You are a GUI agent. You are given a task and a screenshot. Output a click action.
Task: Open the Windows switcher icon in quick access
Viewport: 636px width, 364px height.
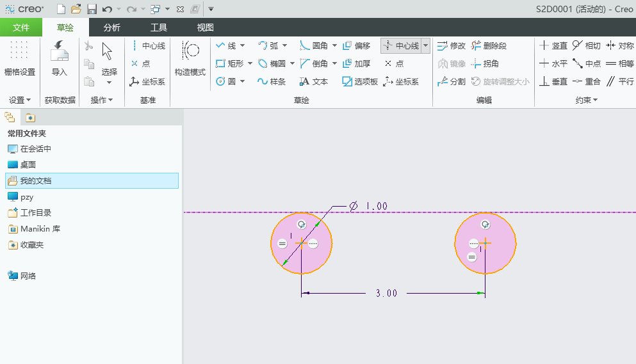pos(156,9)
